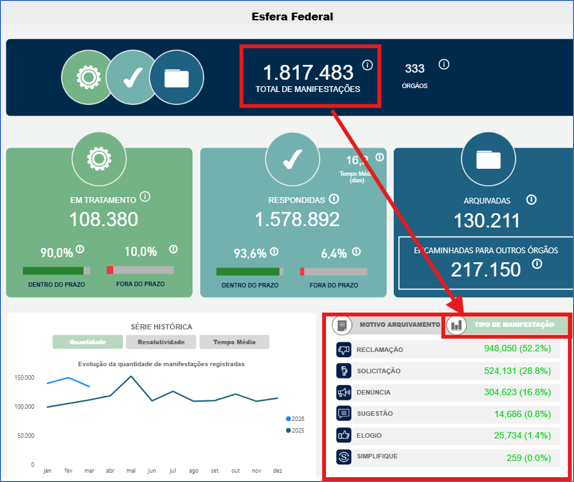Click the folder circle icon in the top banner
The height and width of the screenshot is (482, 574).
(x=177, y=77)
